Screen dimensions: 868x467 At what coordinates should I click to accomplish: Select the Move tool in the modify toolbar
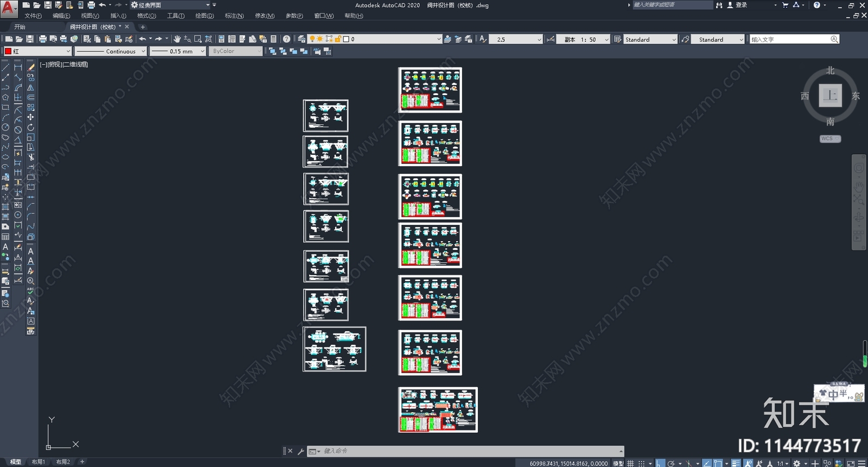click(30, 117)
